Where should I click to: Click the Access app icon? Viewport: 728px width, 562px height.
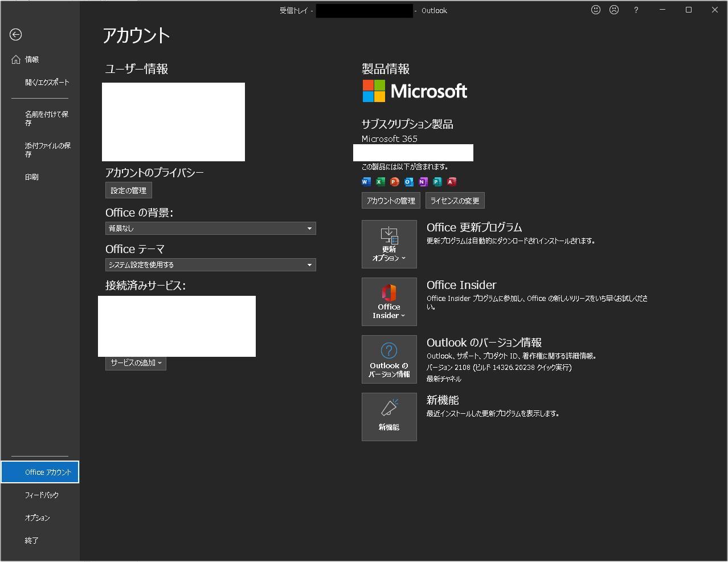tap(452, 182)
